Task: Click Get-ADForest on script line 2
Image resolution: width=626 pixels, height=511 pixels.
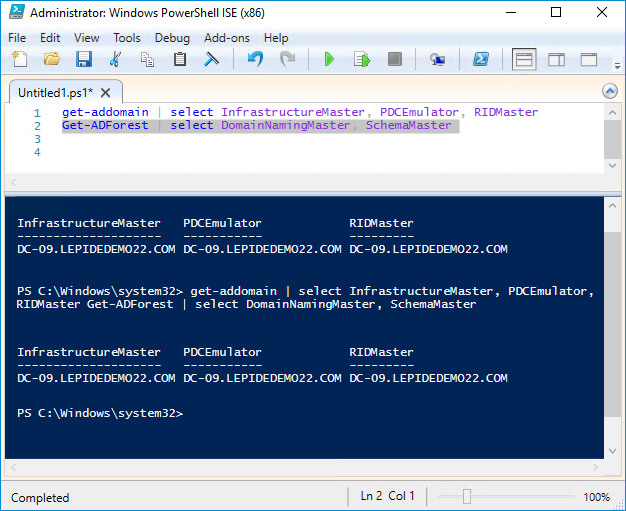Action: [105, 125]
